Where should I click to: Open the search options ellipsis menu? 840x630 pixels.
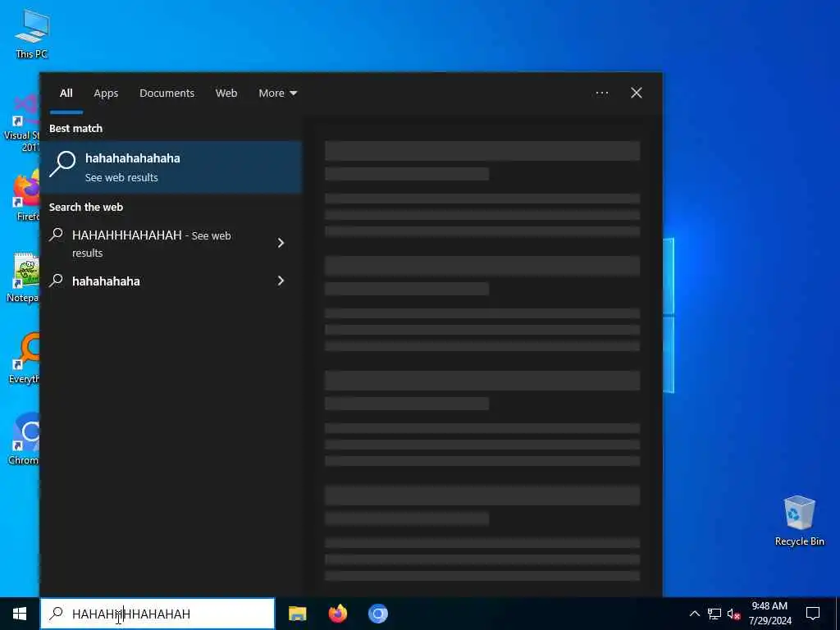[601, 94]
